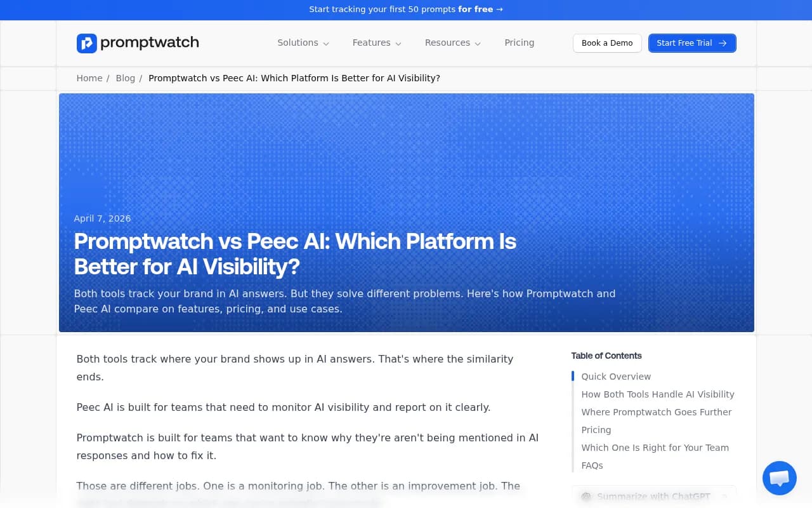The width and height of the screenshot is (812, 508).
Task: Go to Blog breadcrumb link
Action: (125, 78)
